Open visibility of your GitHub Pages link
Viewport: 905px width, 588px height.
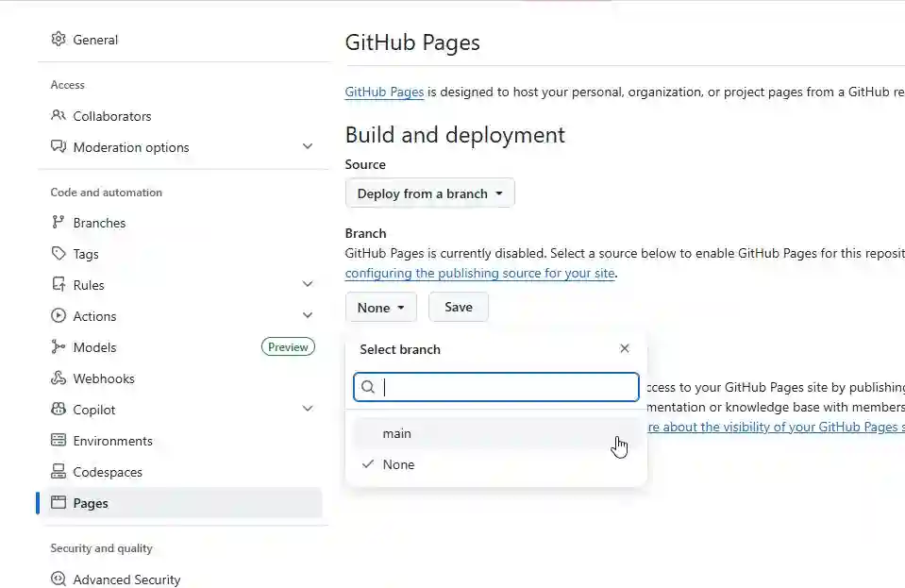click(x=776, y=427)
